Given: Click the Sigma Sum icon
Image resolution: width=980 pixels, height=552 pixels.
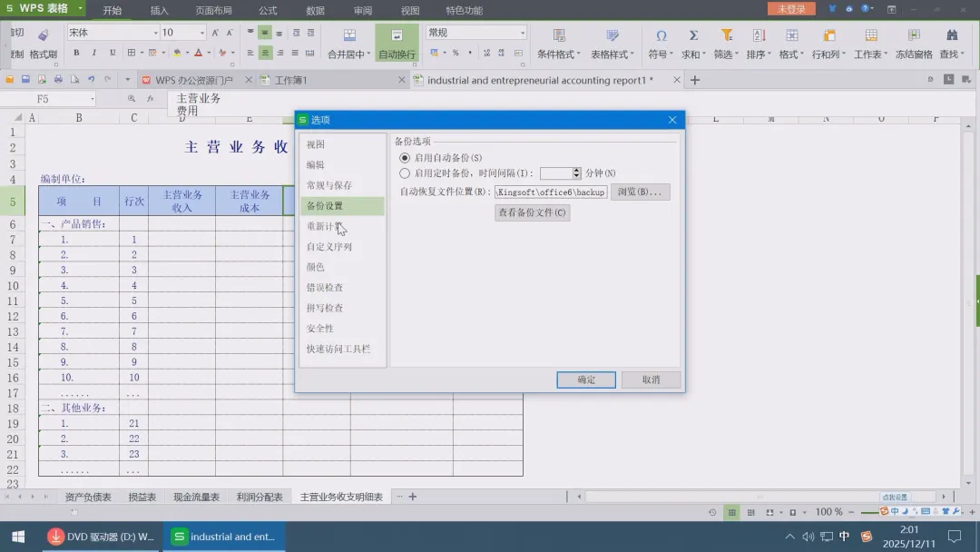Looking at the screenshot, I should (x=693, y=35).
